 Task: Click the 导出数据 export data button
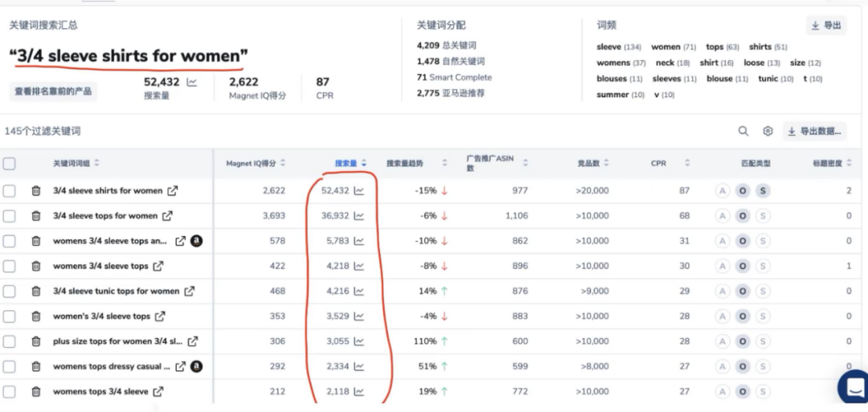[x=815, y=131]
